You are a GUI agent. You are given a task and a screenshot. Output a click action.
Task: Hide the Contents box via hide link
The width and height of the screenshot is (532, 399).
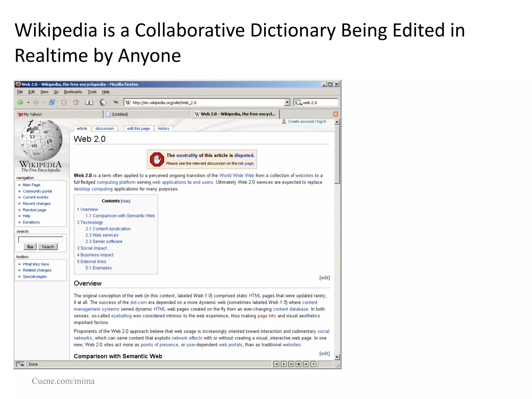click(x=125, y=201)
